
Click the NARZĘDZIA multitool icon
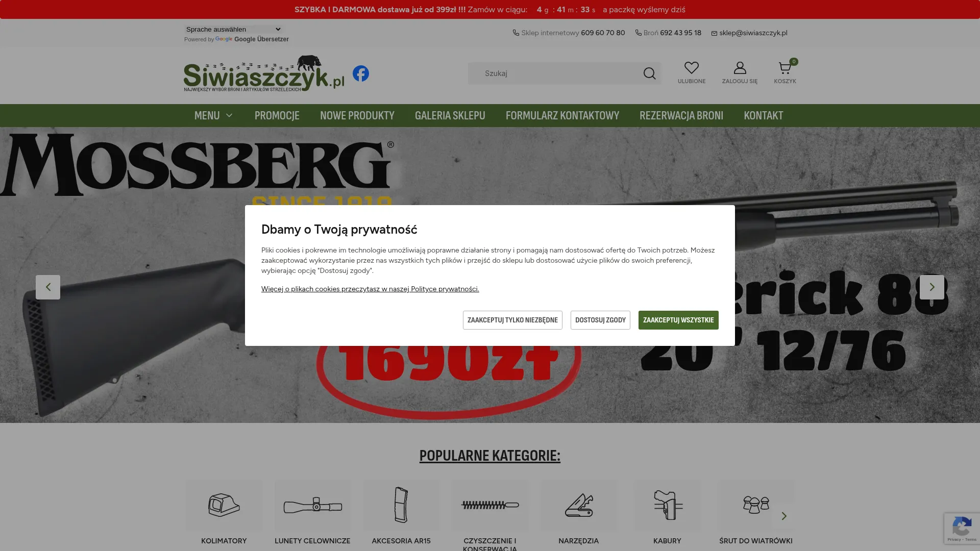click(578, 505)
